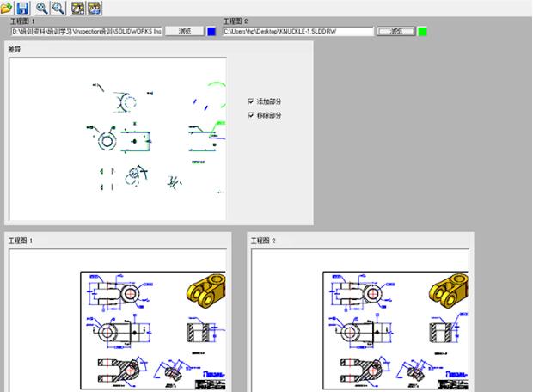This screenshot has width=533, height=392.
Task: Click the zoom area magnifier icon
Action: point(58,8)
